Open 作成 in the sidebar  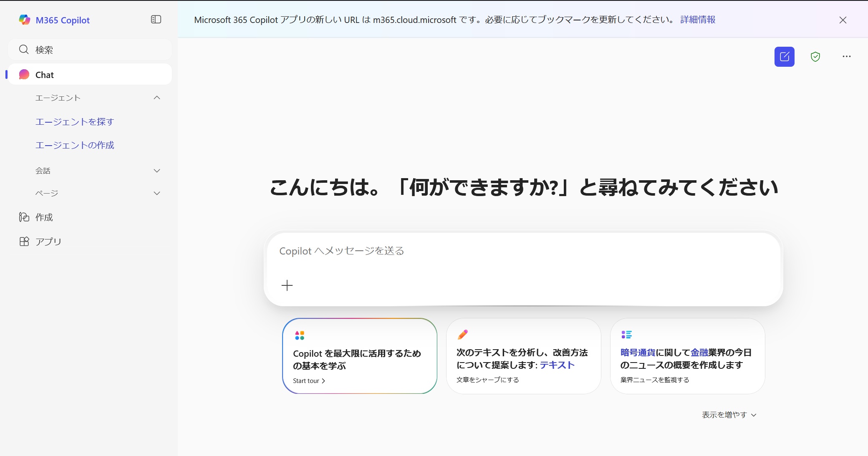(90, 217)
